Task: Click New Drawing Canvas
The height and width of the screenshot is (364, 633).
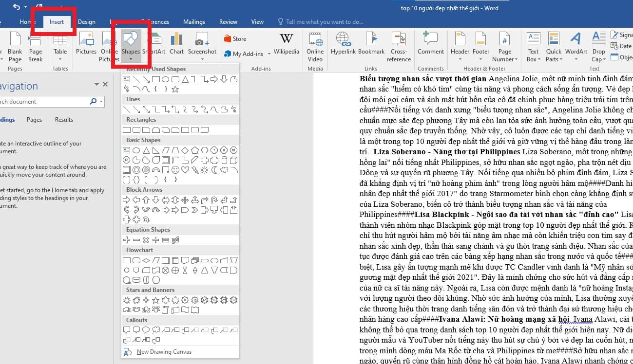Action: coord(164,352)
